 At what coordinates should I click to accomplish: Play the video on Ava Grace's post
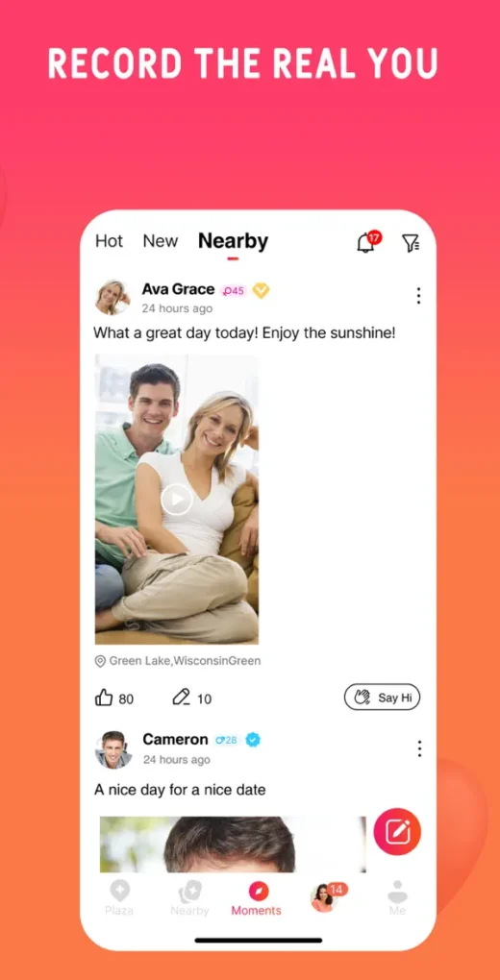pyautogui.click(x=177, y=499)
